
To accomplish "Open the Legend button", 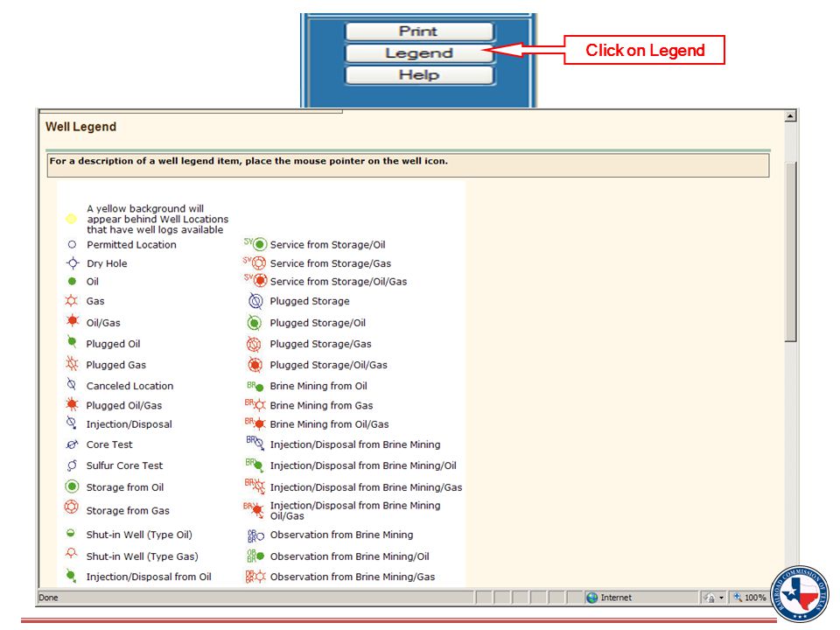I will click(418, 53).
